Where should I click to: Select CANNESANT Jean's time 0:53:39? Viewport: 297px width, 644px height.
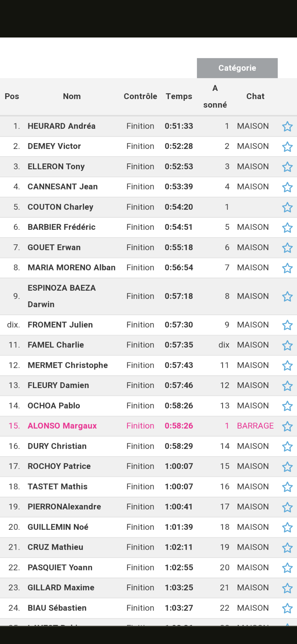click(179, 187)
